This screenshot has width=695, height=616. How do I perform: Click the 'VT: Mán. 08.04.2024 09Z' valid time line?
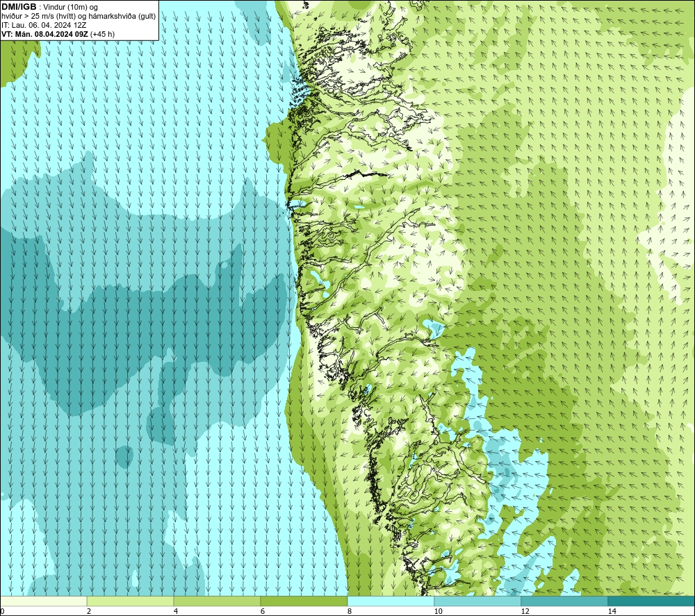point(58,33)
